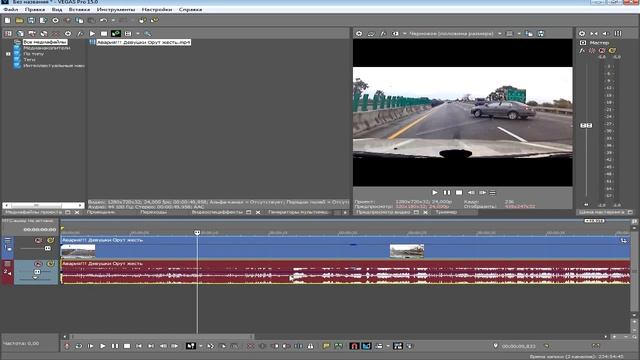The width and height of the screenshot is (640, 360).
Task: Save preview snapshot to file icon
Action: click(541, 33)
